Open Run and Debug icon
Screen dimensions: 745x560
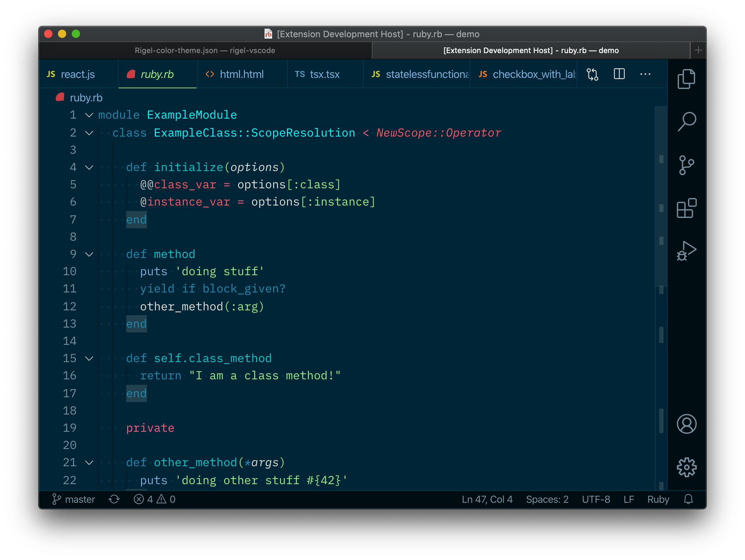click(686, 251)
